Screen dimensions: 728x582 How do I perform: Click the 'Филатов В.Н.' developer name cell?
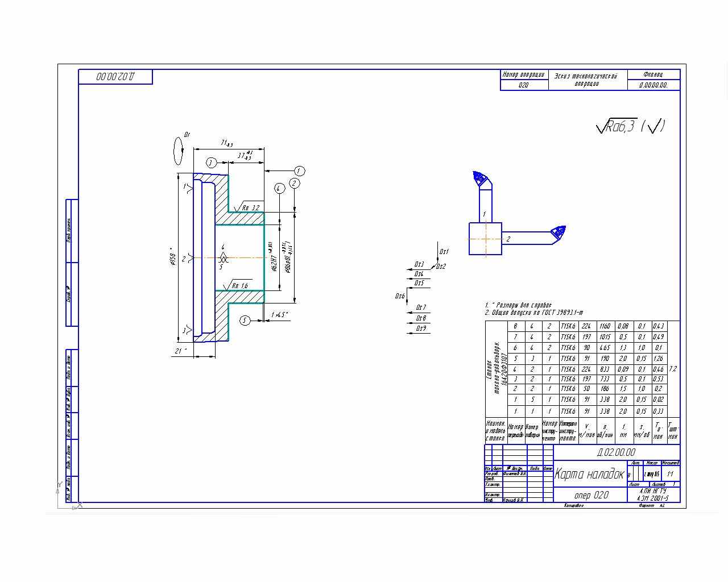pos(515,473)
